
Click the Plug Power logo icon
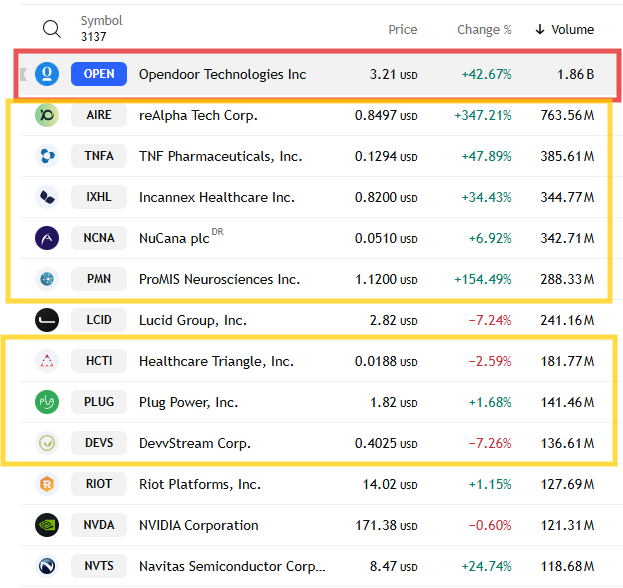click(47, 402)
